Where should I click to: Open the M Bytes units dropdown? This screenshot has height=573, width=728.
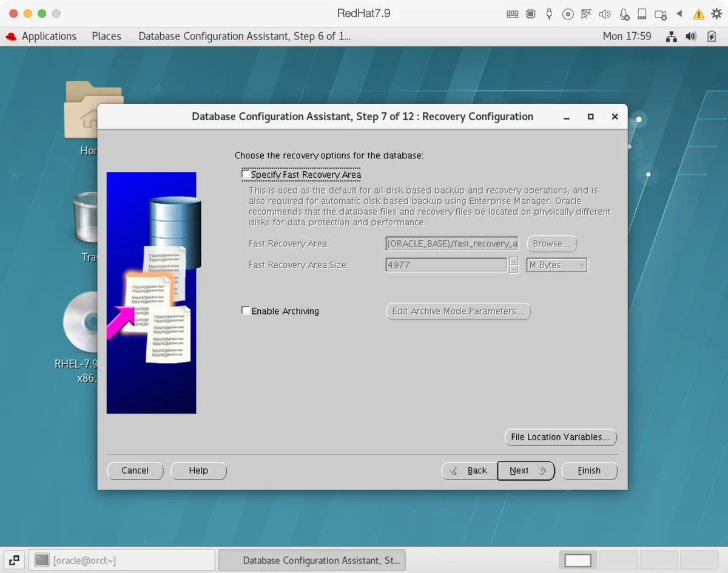[556, 265]
